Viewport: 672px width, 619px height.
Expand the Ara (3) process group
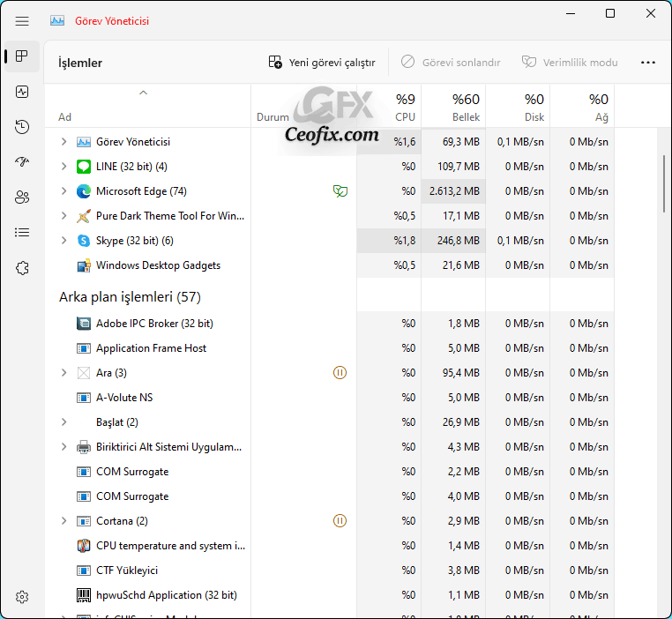[63, 373]
